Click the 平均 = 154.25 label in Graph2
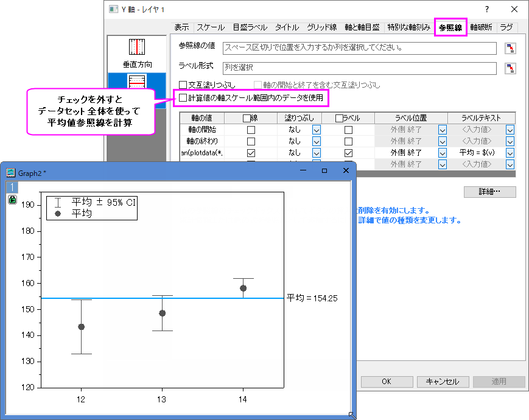This screenshot has width=529, height=420. [x=312, y=298]
